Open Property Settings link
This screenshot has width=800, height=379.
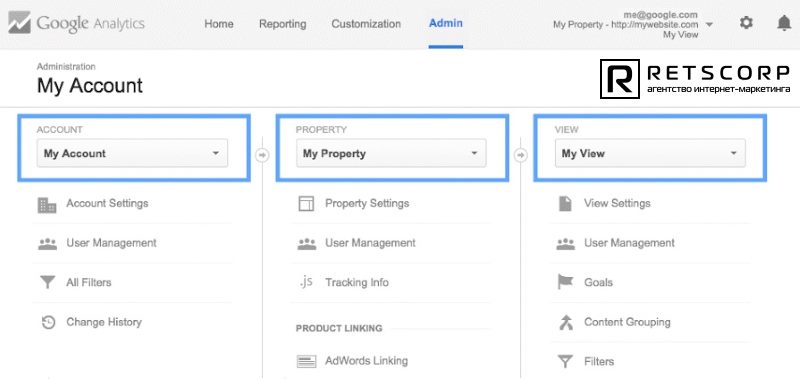coord(367,203)
